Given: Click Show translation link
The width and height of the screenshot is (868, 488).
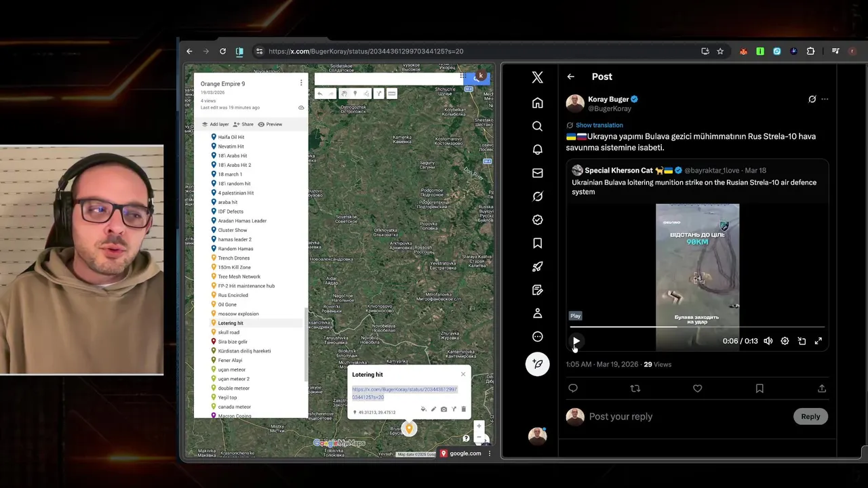Looking at the screenshot, I should (599, 125).
